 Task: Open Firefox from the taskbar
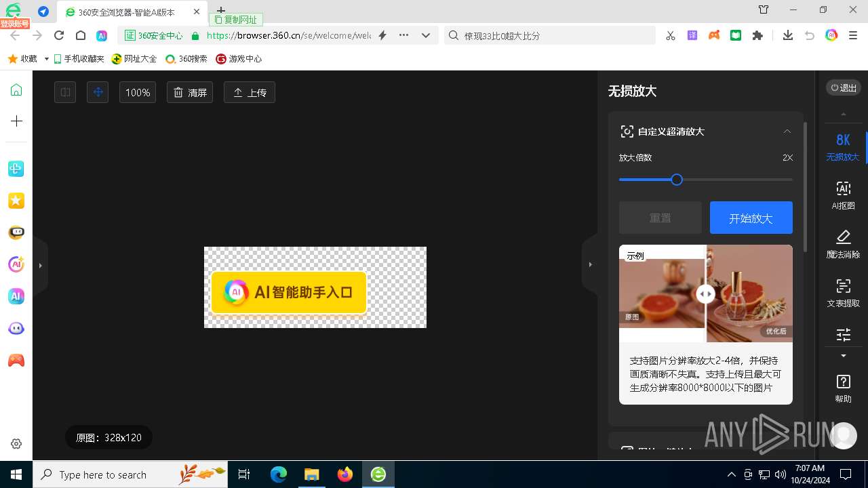[x=345, y=474]
